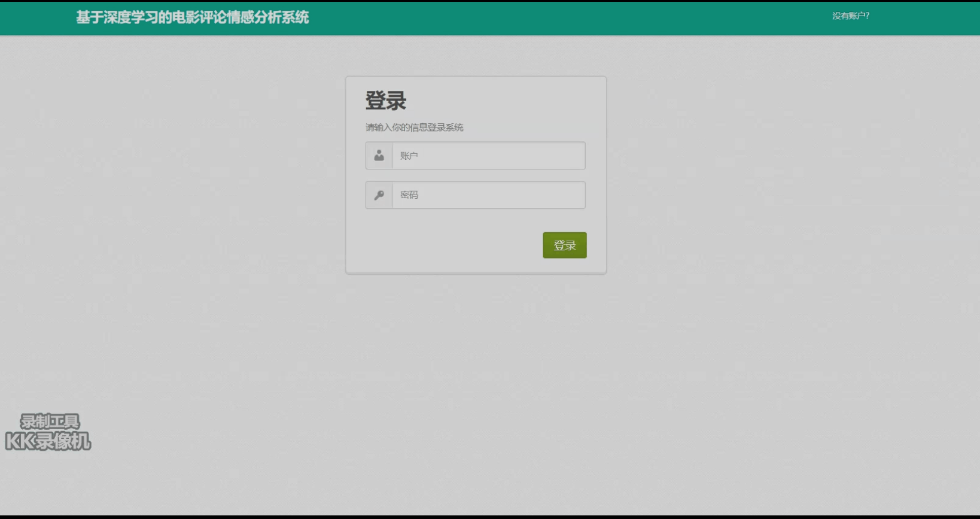Screen dimensions: 980x519
Task: Focus the 密码 password input field
Action: [488, 195]
